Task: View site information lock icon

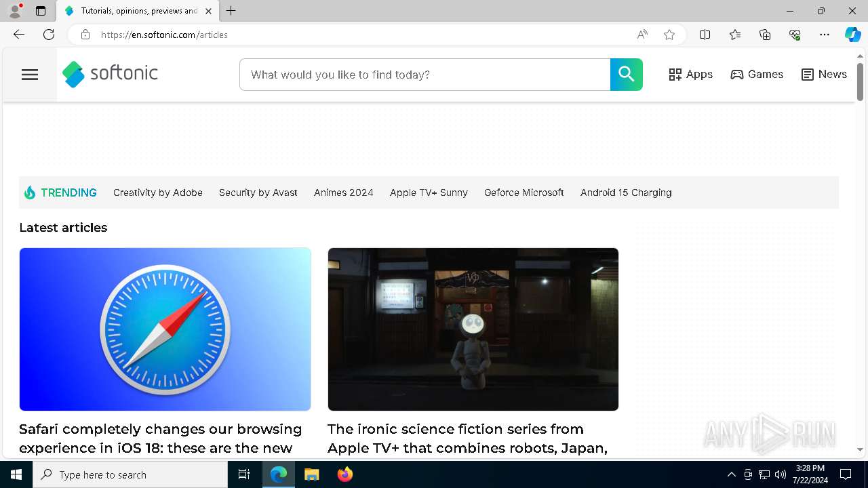Action: pos(85,35)
